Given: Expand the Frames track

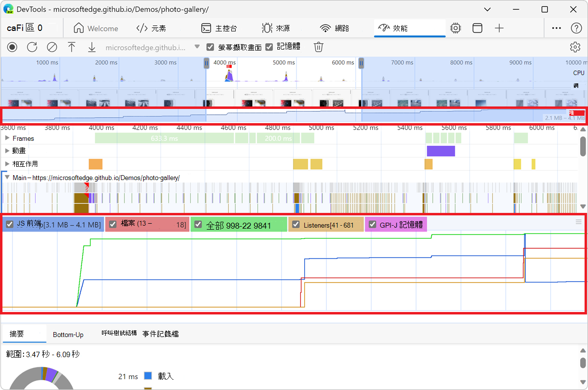Looking at the screenshot, I should coord(7,138).
